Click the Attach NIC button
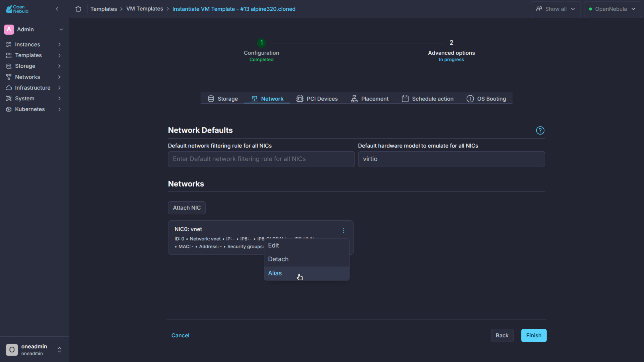This screenshot has width=644, height=362. pyautogui.click(x=187, y=208)
